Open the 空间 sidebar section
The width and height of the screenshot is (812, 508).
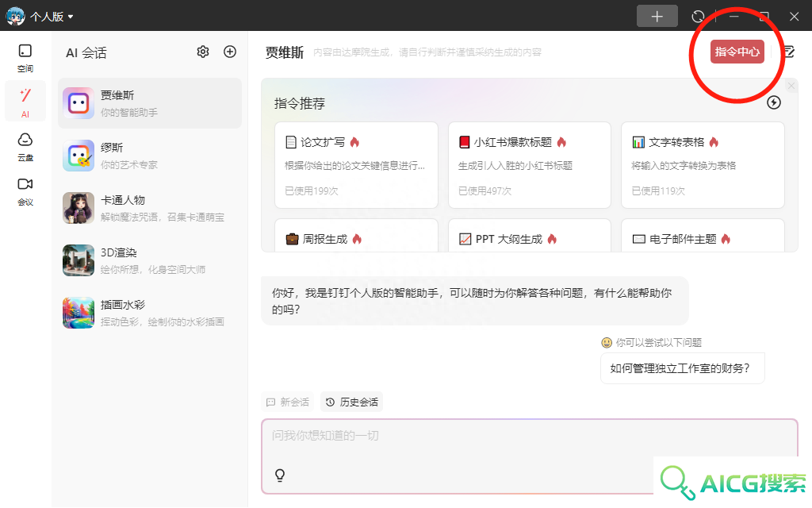click(25, 58)
